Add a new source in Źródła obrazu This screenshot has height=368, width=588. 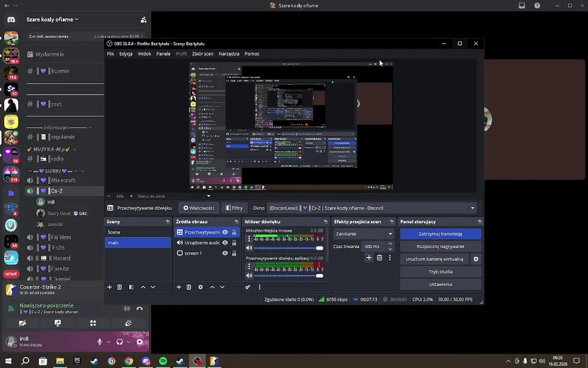(x=179, y=287)
